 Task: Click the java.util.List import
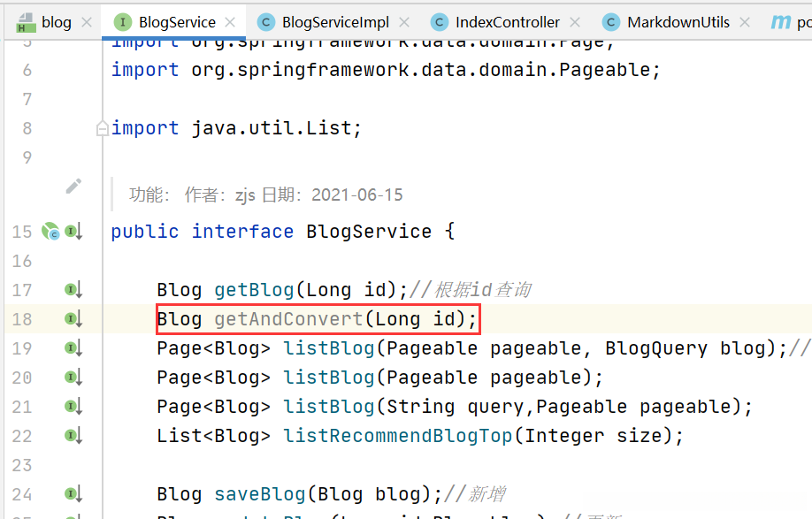pyautogui.click(x=236, y=128)
